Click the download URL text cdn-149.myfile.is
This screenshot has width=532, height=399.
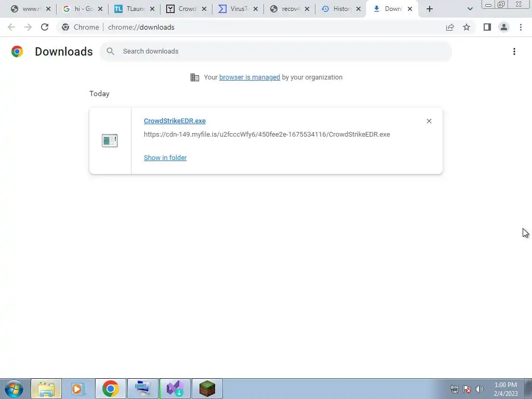[x=267, y=135]
